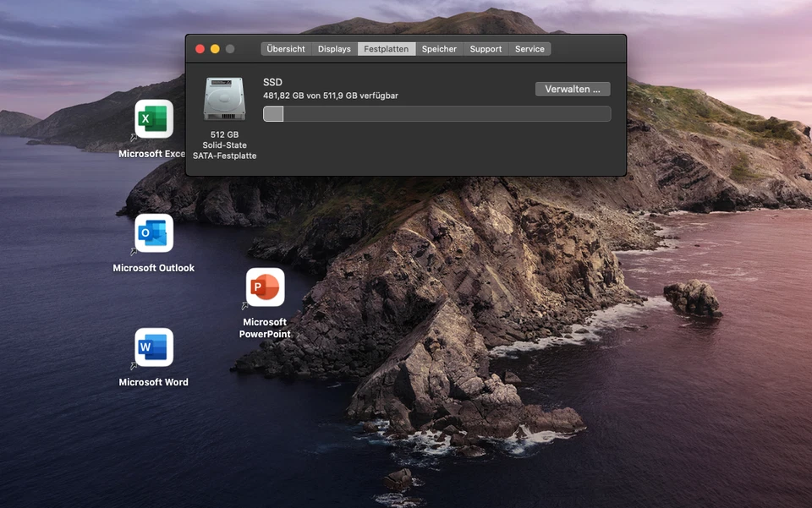Click the Microsoft Outlook text label
812x508 pixels.
click(x=154, y=268)
